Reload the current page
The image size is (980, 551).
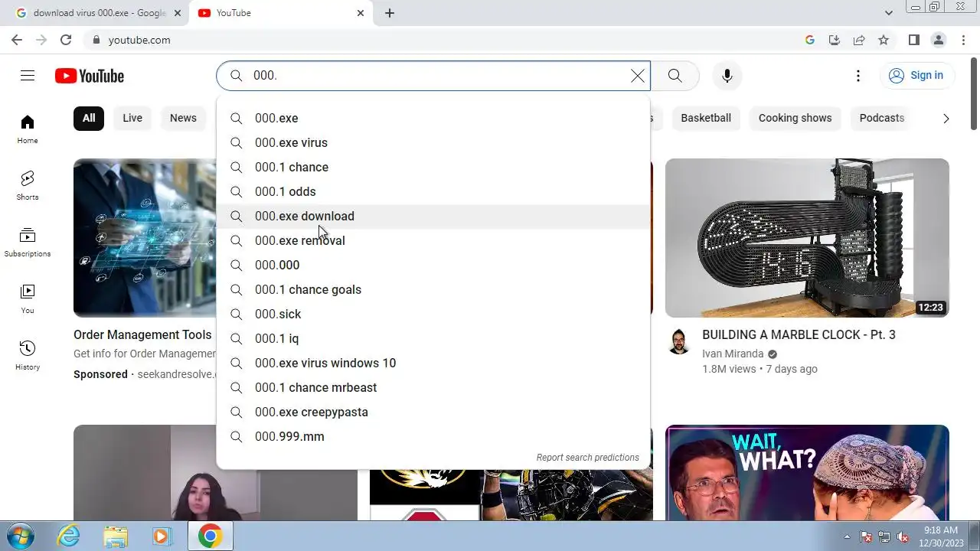pos(66,40)
